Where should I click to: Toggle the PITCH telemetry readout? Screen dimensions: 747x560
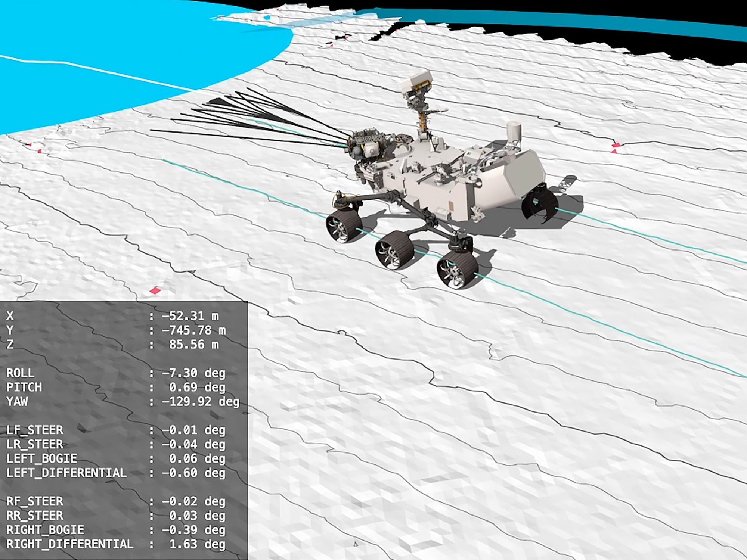tap(24, 388)
